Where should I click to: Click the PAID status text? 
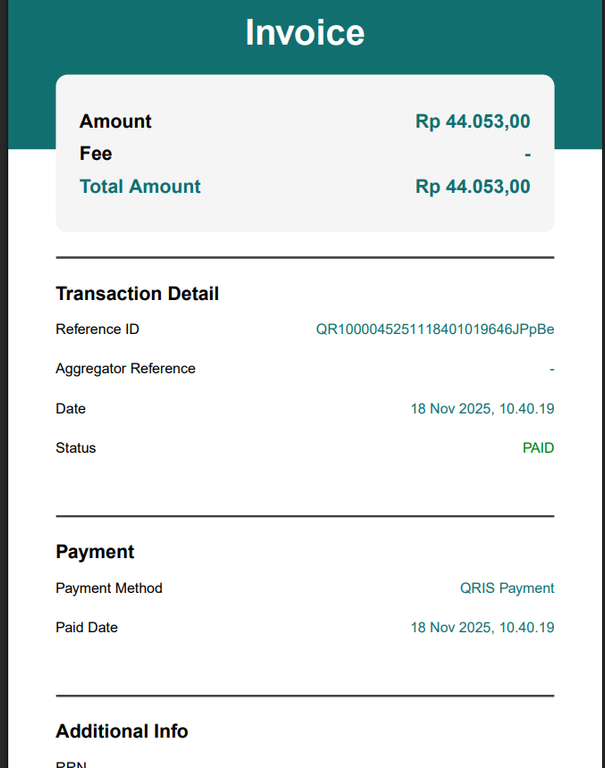point(538,448)
